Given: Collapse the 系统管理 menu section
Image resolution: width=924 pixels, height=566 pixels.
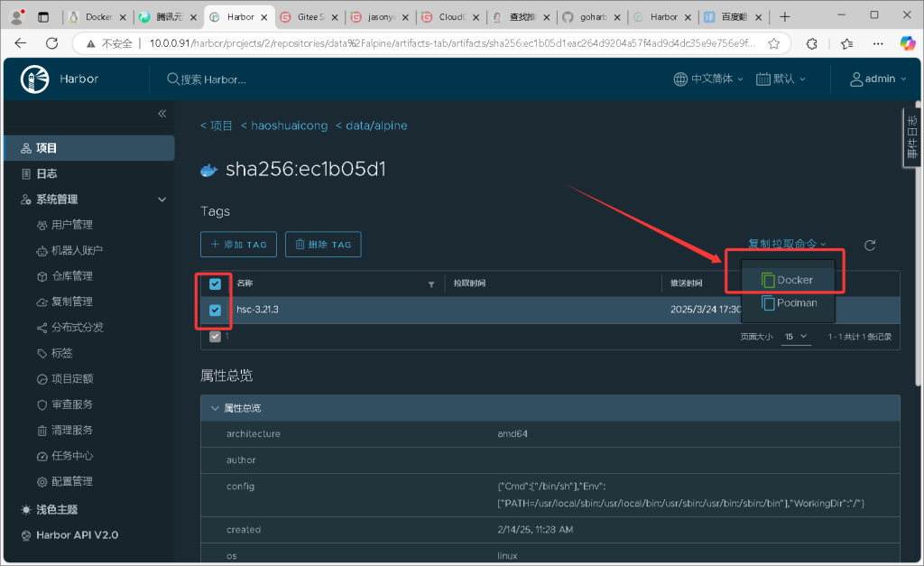Looking at the screenshot, I should (x=162, y=199).
